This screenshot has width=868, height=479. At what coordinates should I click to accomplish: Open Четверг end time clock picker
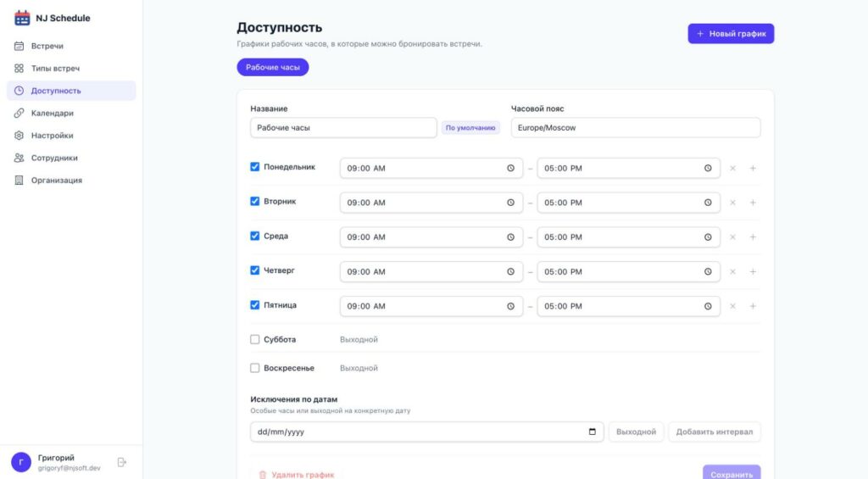click(x=708, y=272)
